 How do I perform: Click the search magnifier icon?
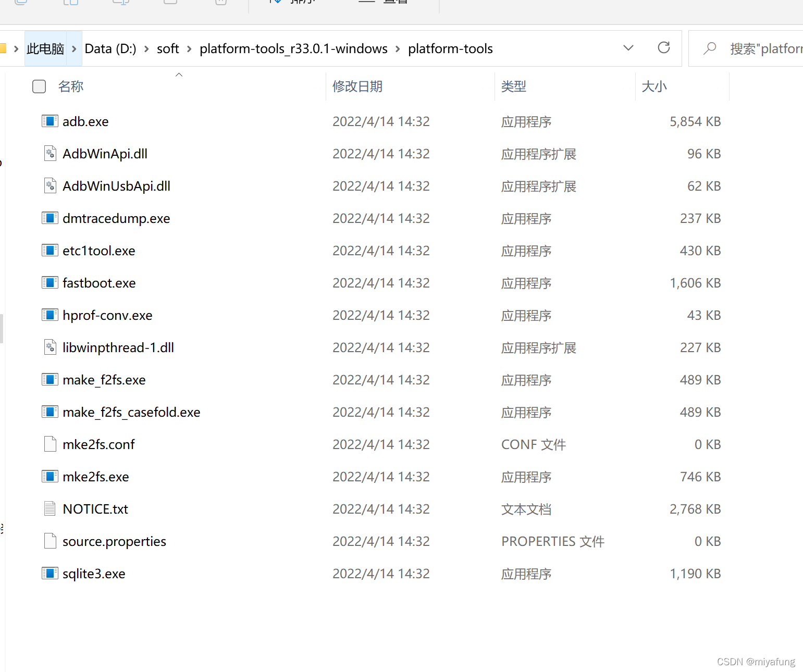click(x=709, y=48)
